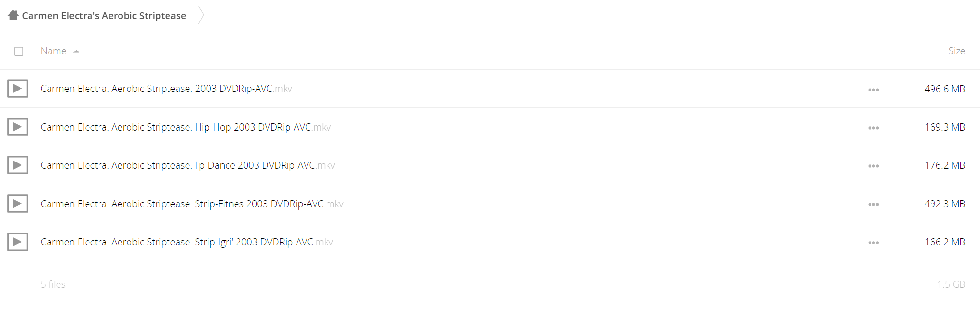Screen dimensions: 980x314
Task: Click the play icon for I'p-Dance video
Action: (18, 165)
